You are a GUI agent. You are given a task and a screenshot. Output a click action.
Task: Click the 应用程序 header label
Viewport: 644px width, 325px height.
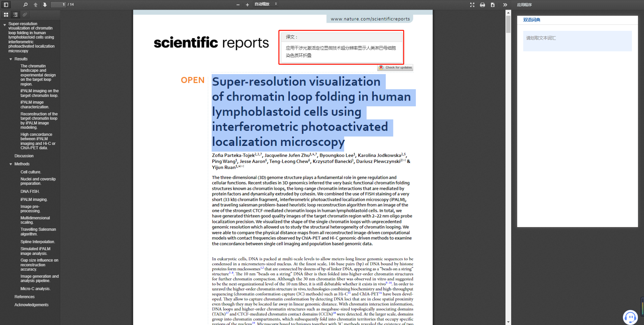(x=524, y=5)
